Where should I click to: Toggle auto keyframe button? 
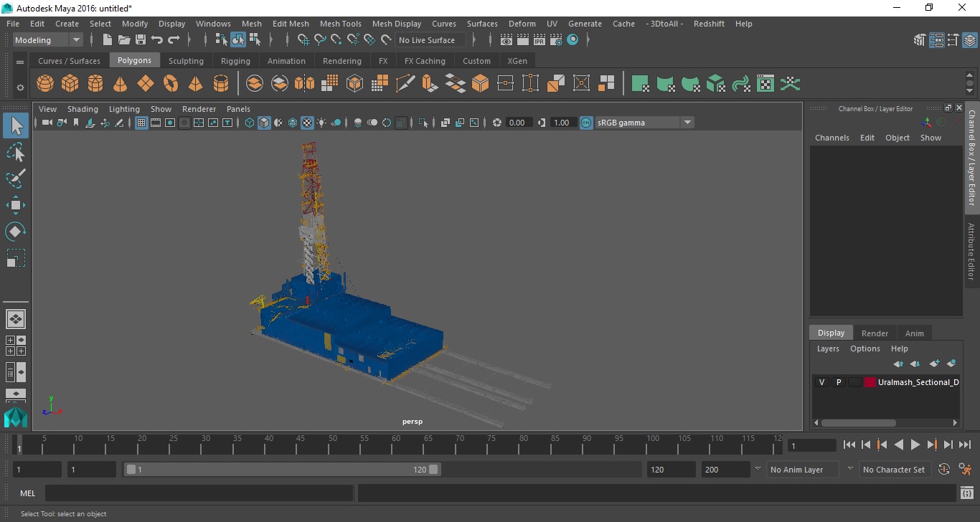tap(944, 470)
